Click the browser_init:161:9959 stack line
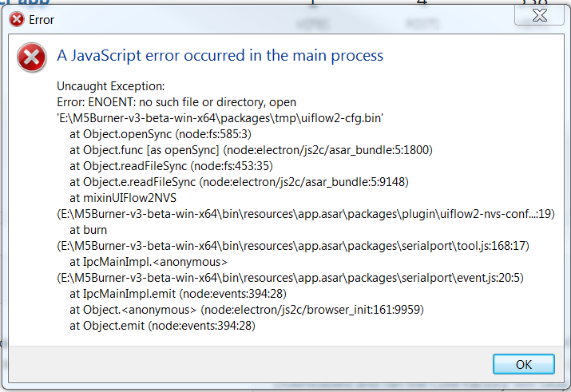This screenshot has width=571, height=392. (x=247, y=310)
